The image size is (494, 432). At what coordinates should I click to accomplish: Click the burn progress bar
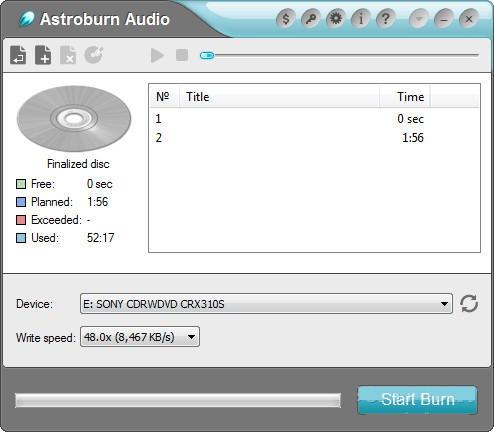click(178, 400)
